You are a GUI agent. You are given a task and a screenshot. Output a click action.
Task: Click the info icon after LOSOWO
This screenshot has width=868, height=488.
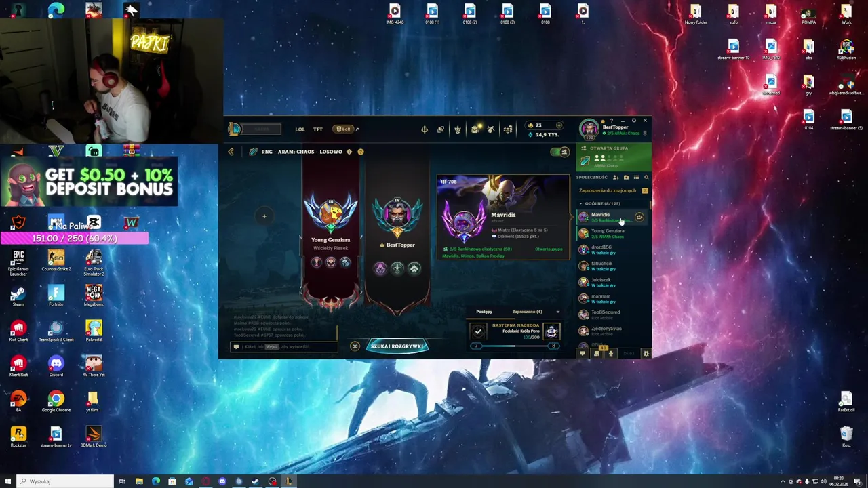pyautogui.click(x=349, y=152)
